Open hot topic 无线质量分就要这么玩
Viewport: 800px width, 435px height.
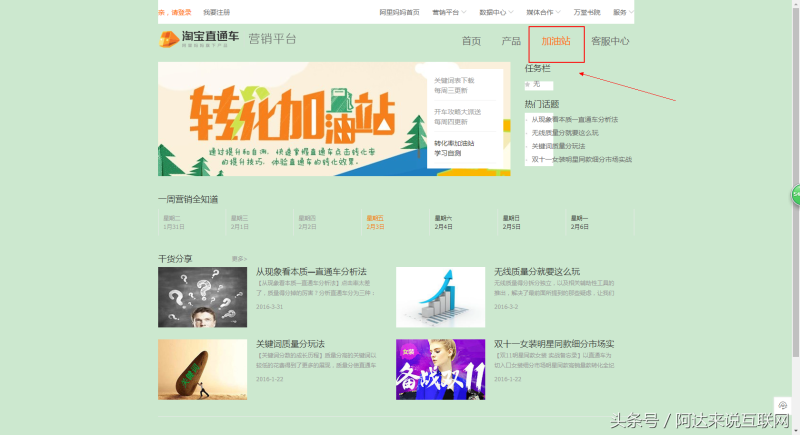coord(565,133)
